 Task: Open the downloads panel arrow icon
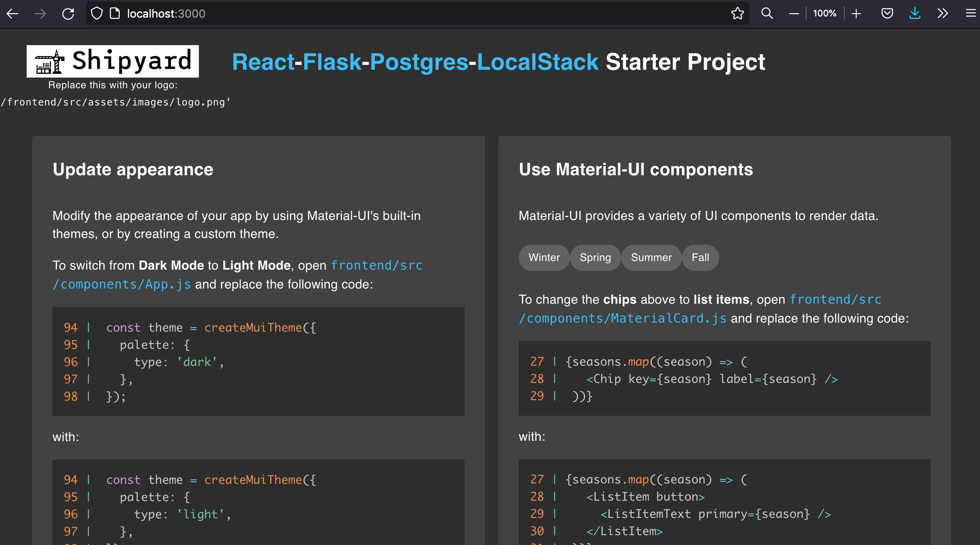(915, 14)
